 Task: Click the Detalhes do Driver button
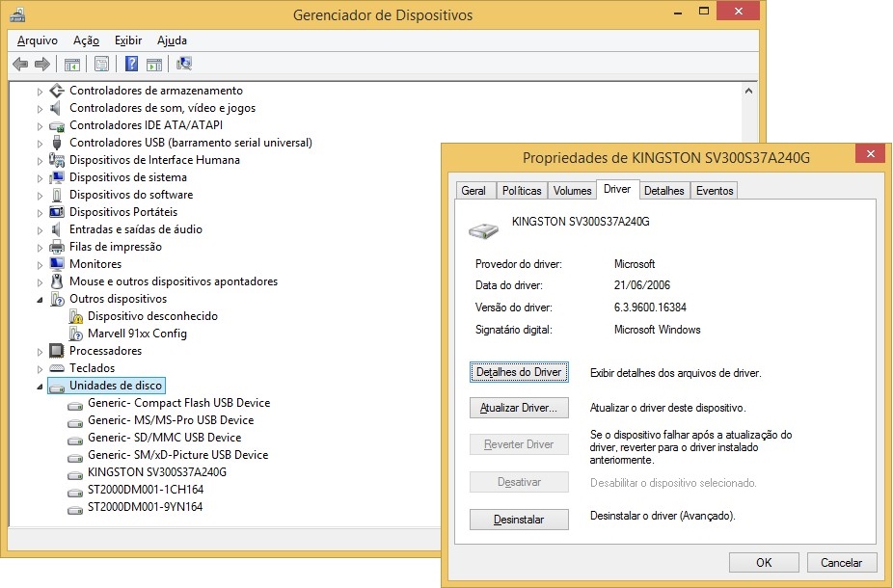[519, 372]
